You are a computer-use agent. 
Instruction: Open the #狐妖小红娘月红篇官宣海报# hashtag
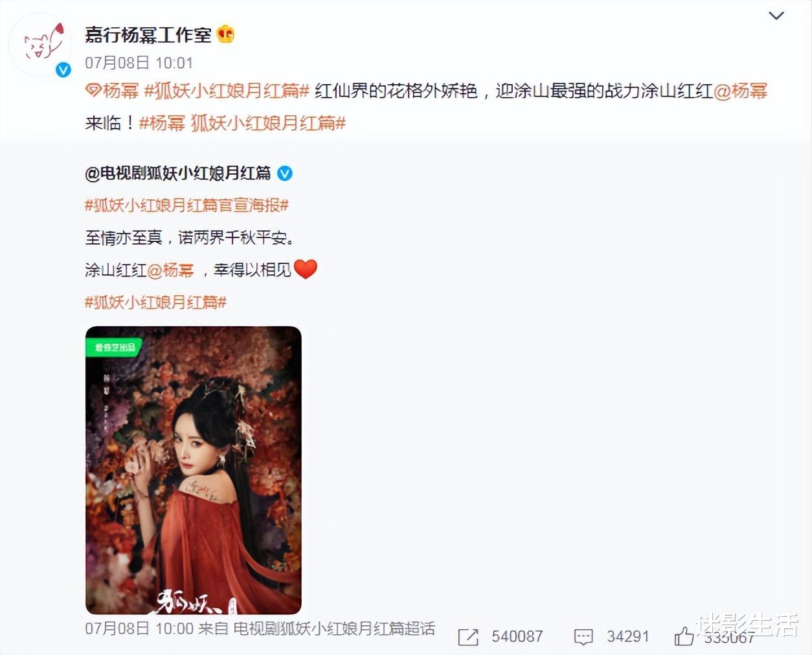click(186, 205)
